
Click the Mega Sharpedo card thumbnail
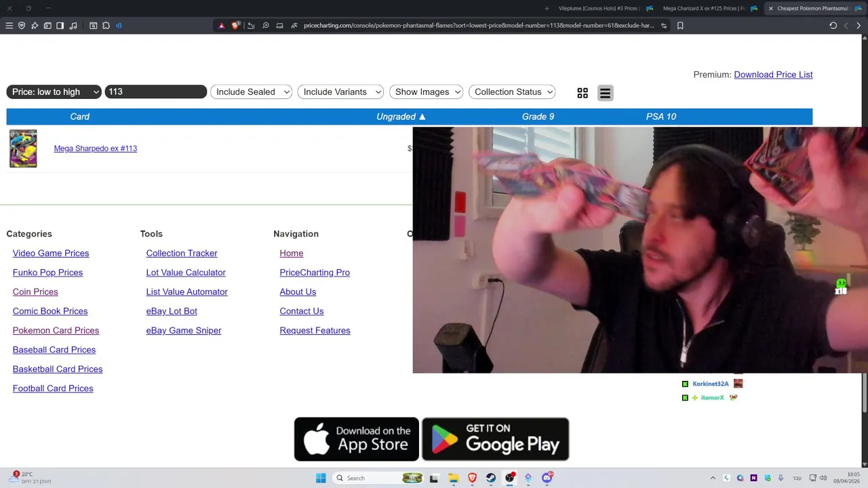(x=23, y=148)
